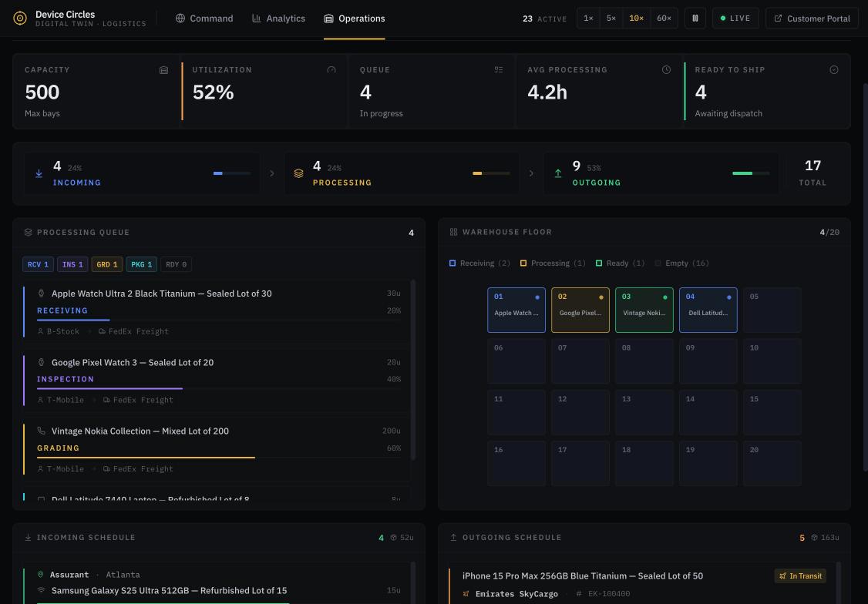Click the pause simulation icon button
Viewport: 868px width, 604px height.
pyautogui.click(x=695, y=18)
